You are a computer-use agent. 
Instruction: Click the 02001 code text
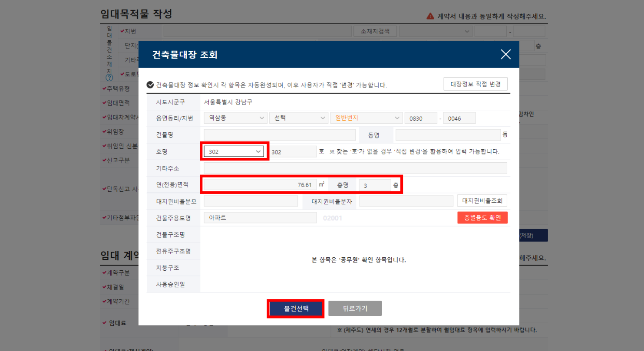(333, 218)
